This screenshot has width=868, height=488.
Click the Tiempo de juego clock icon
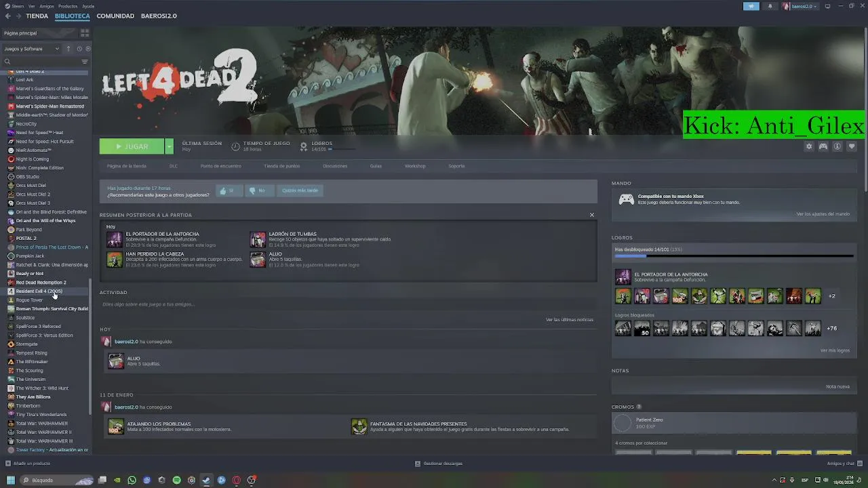pos(235,146)
